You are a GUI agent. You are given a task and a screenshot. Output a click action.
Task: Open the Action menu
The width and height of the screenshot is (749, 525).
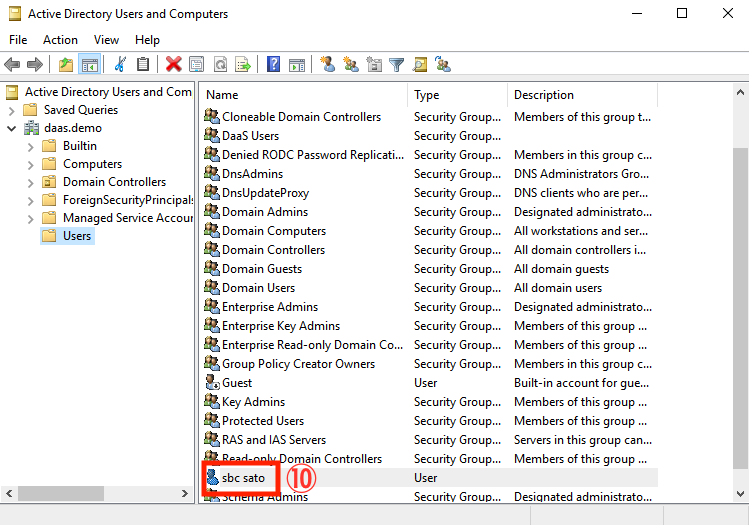[x=60, y=40]
